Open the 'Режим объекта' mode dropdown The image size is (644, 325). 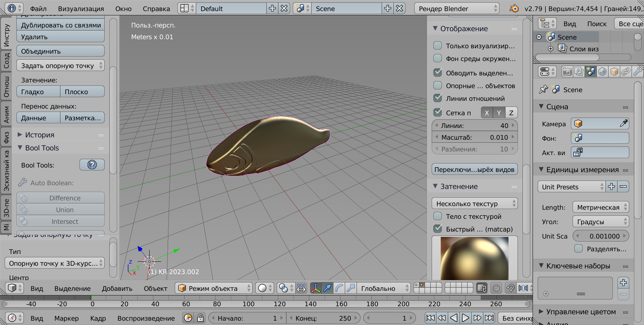(213, 288)
